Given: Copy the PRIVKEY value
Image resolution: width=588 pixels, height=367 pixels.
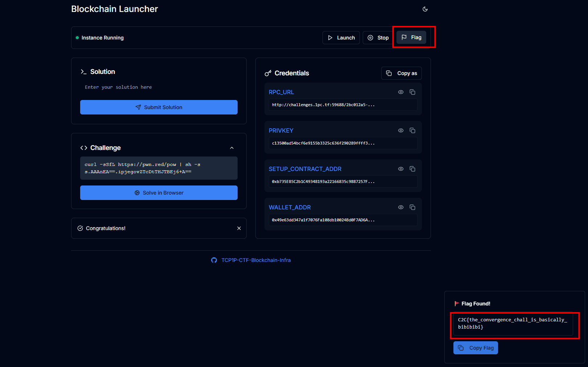Looking at the screenshot, I should pos(412,130).
